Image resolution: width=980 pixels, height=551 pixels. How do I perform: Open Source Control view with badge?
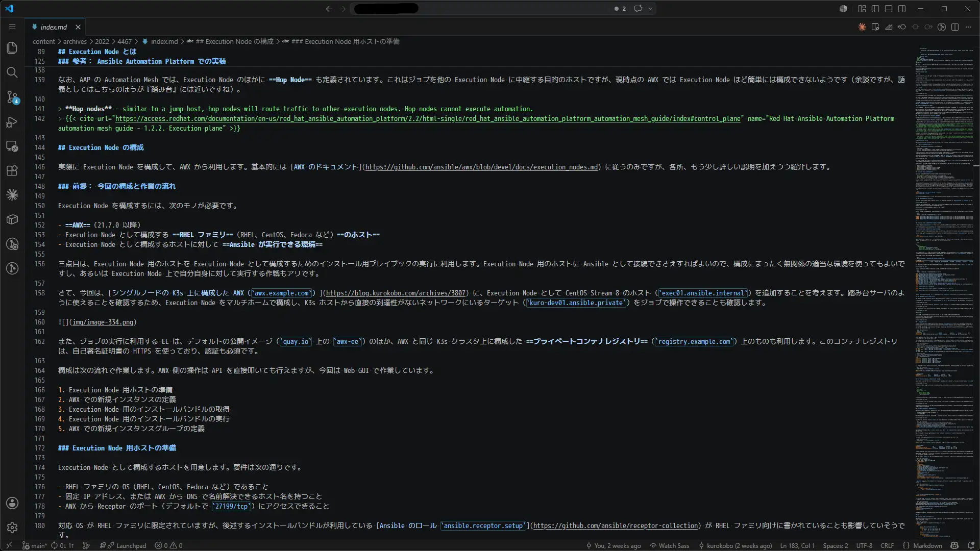point(12,97)
